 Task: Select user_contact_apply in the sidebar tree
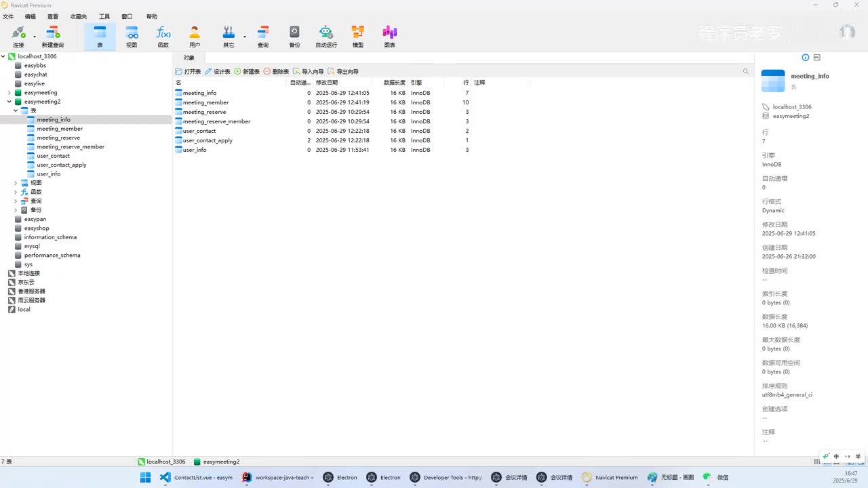coord(62,165)
